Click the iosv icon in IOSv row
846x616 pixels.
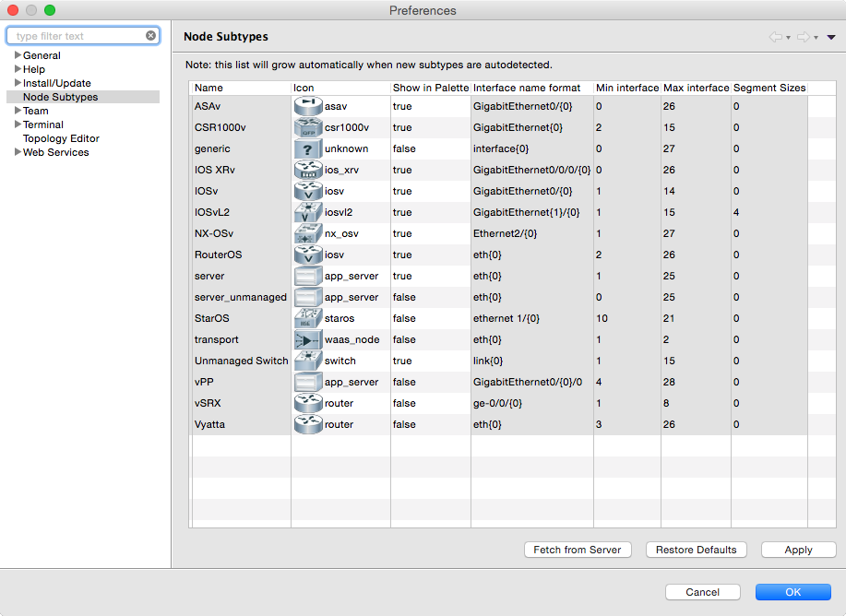(x=308, y=191)
